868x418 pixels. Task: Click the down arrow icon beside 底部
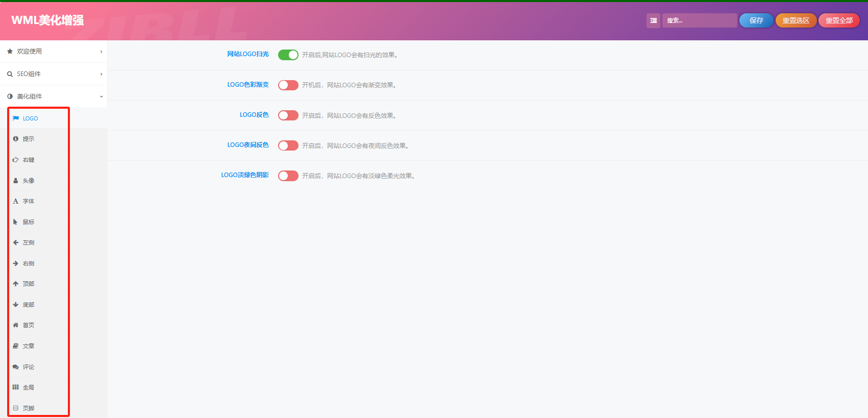click(16, 305)
